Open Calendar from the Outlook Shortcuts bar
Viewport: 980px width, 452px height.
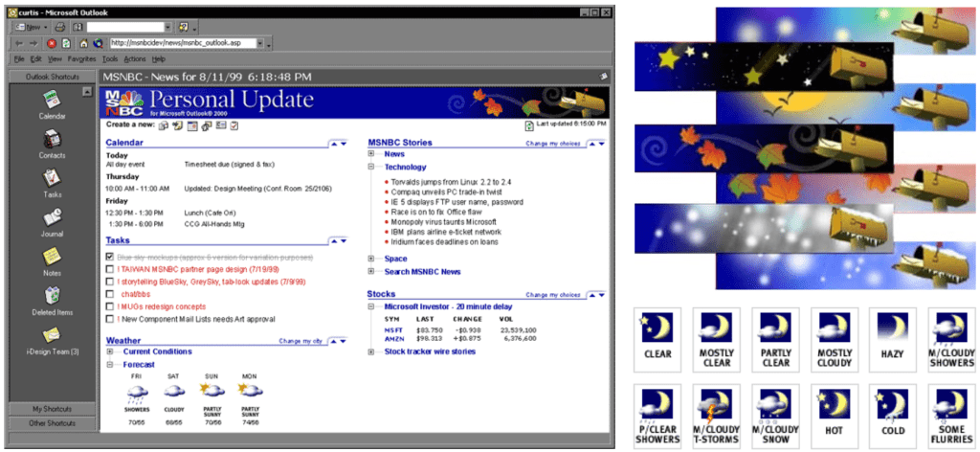coord(52,99)
